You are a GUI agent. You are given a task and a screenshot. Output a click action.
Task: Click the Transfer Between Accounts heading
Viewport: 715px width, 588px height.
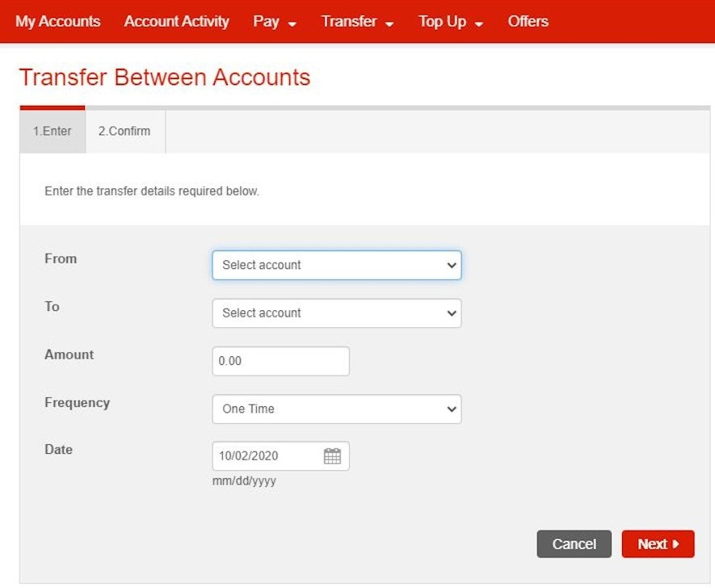(x=164, y=78)
